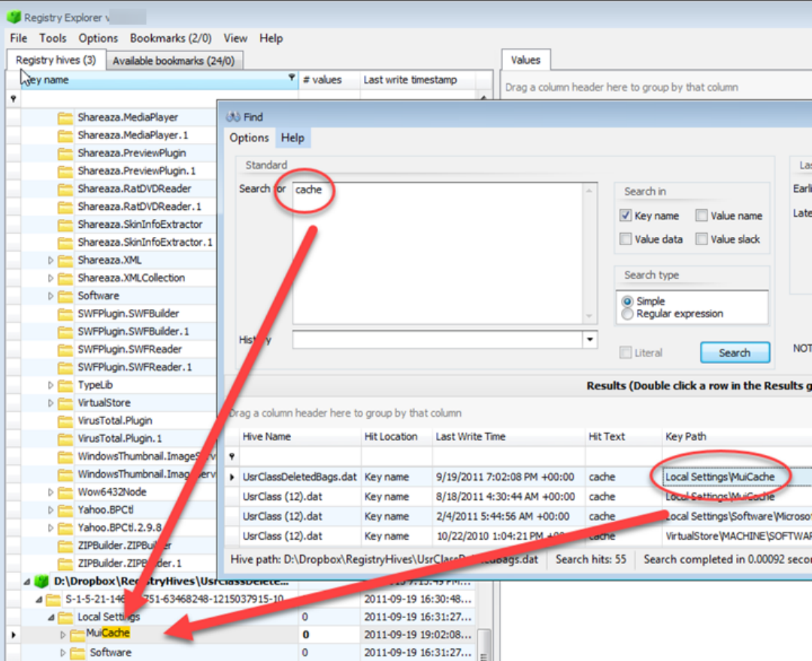
Task: Sort the tree by the # values column
Action: click(329, 80)
